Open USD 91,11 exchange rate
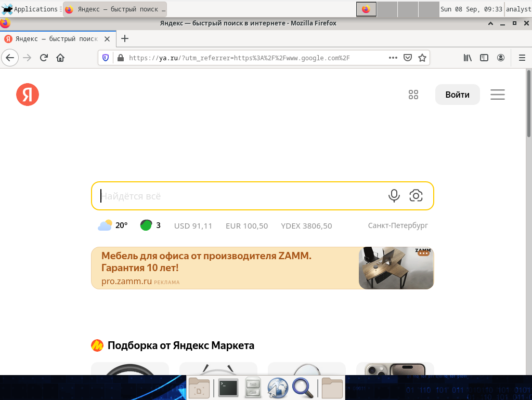Viewport: 532px width, 400px height. [x=193, y=226]
